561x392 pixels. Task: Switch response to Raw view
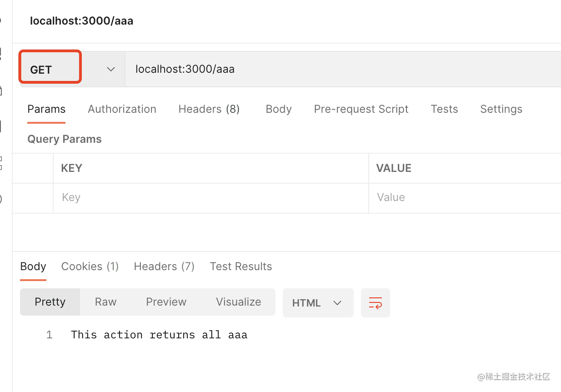[105, 302]
